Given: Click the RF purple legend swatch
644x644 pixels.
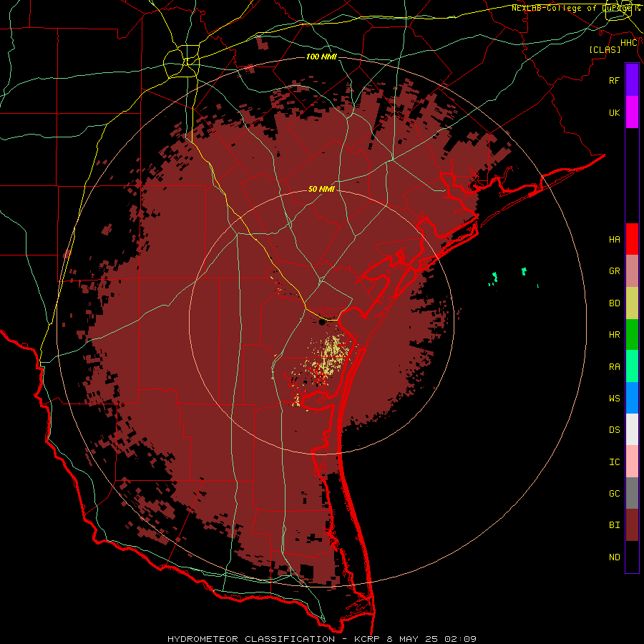Looking at the screenshot, I should (632, 79).
